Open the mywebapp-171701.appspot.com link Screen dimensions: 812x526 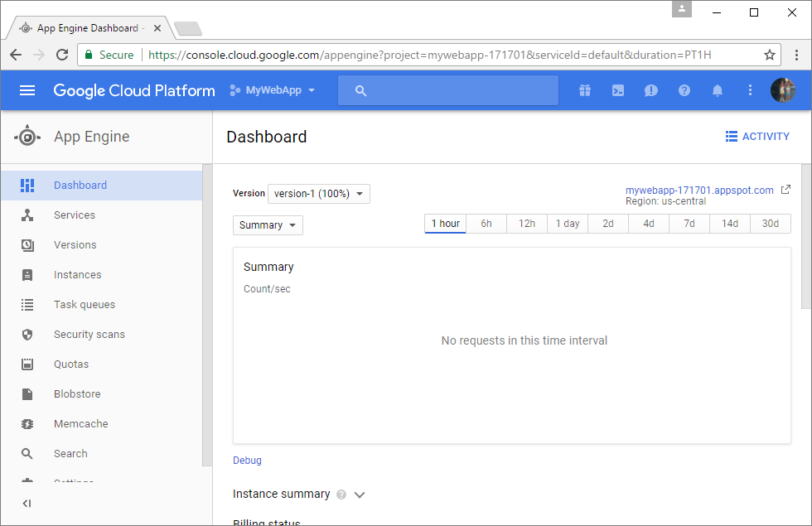point(699,190)
